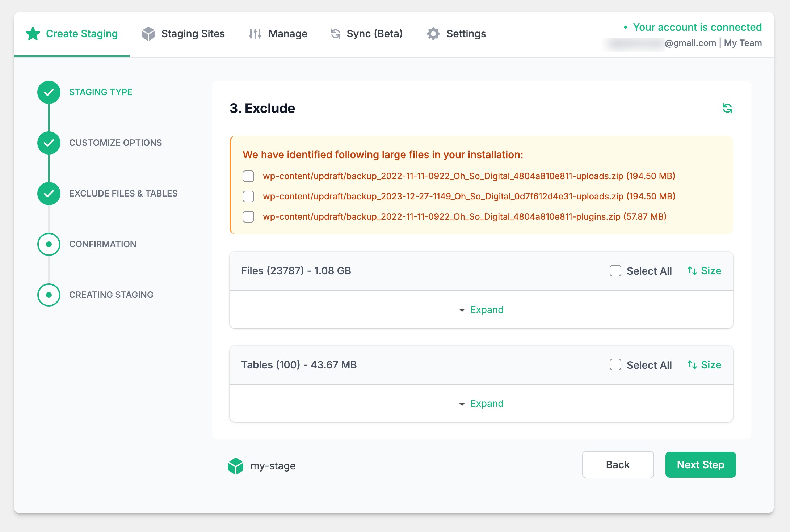
Task: Click the Next Step button
Action: [x=700, y=465]
